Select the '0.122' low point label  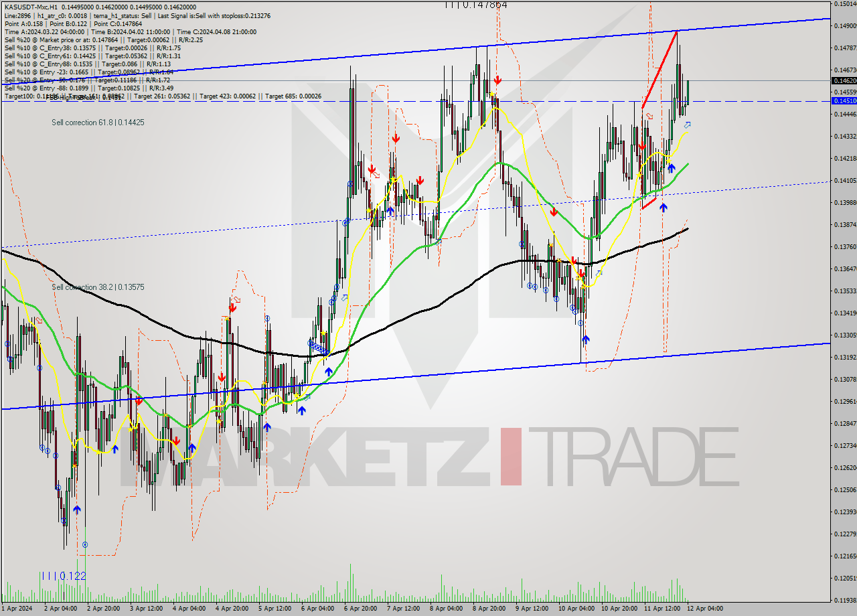click(62, 576)
